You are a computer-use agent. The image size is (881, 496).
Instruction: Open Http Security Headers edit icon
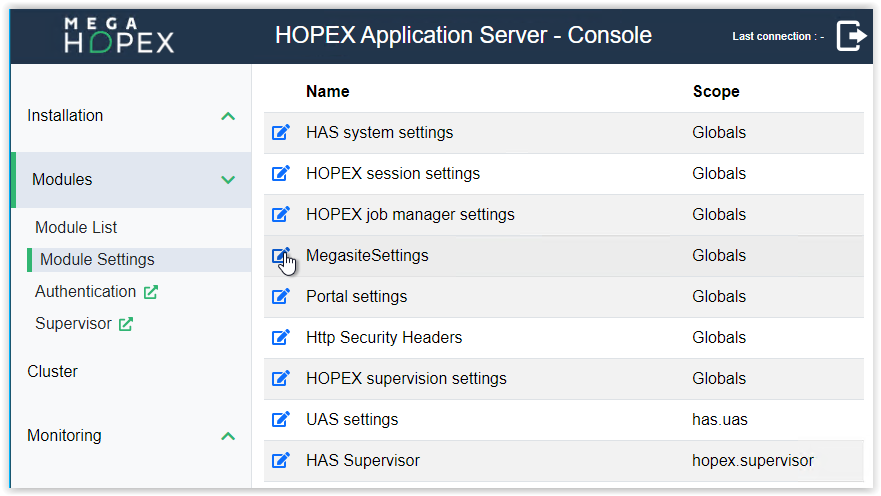(281, 337)
